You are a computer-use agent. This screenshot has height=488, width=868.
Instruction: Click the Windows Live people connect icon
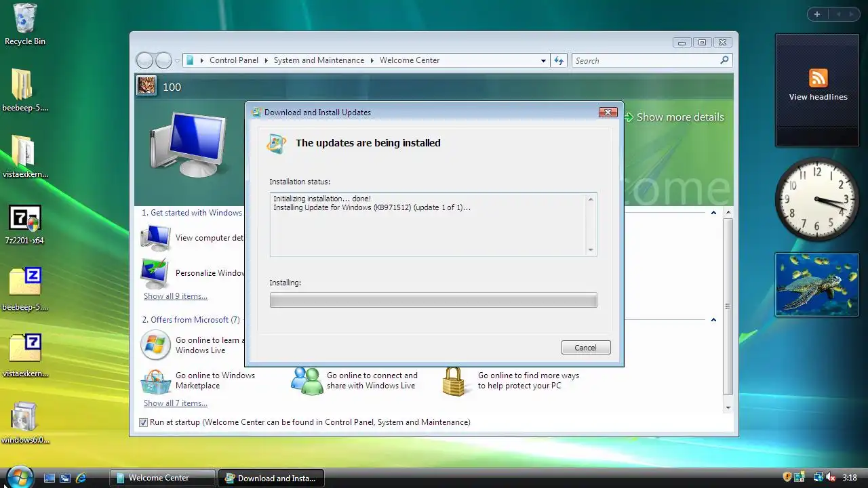point(307,381)
